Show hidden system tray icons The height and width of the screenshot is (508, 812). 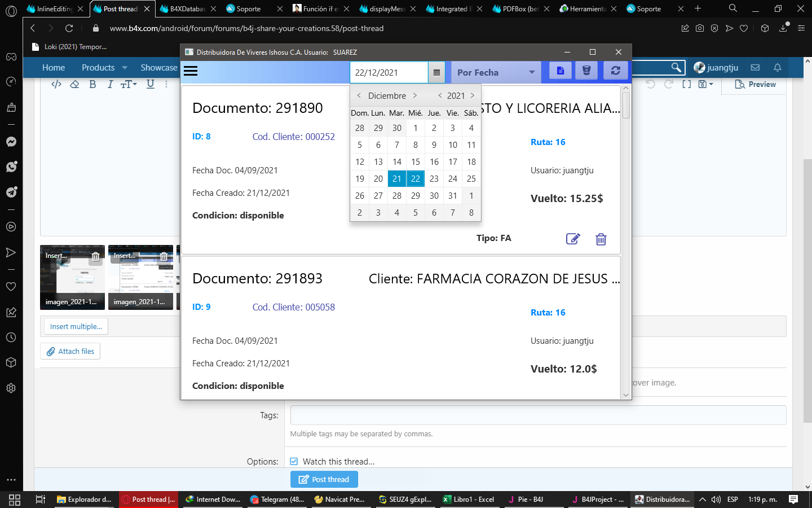(x=702, y=500)
